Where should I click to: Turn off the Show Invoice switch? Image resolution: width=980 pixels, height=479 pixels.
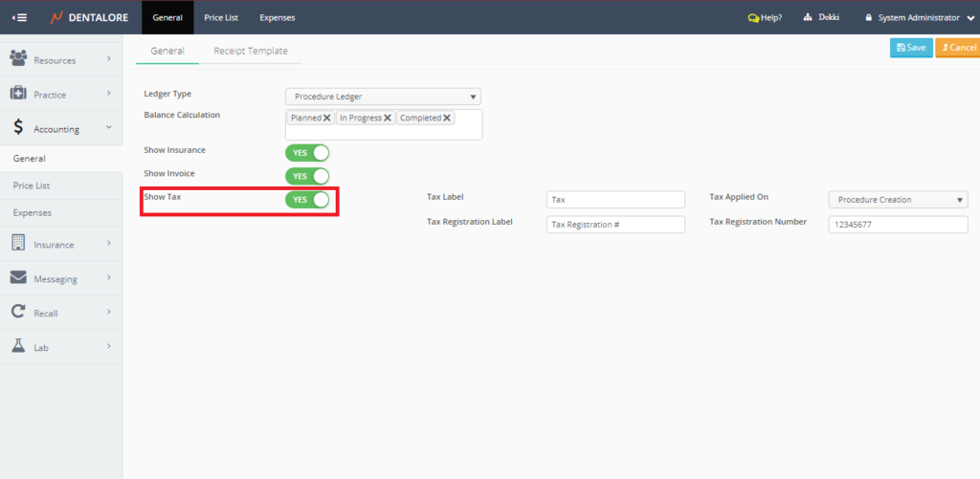point(307,176)
